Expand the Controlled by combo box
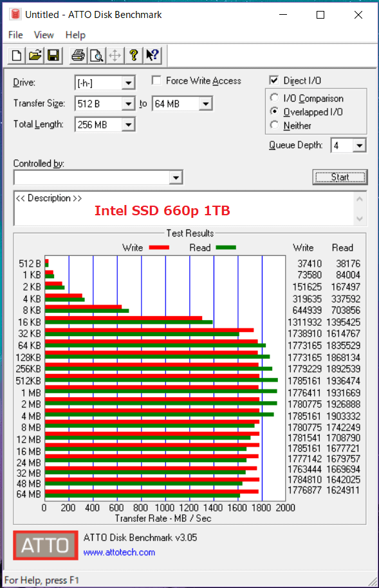This screenshot has width=379, height=588. [176, 177]
